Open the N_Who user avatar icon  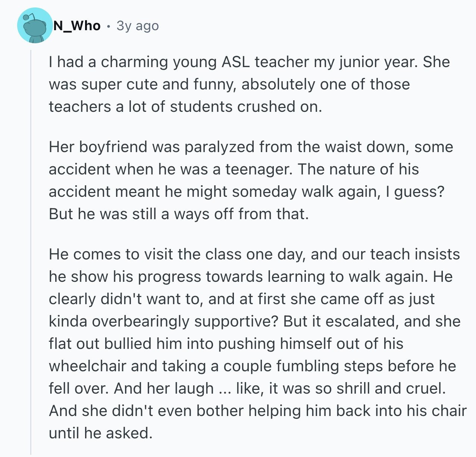point(35,26)
